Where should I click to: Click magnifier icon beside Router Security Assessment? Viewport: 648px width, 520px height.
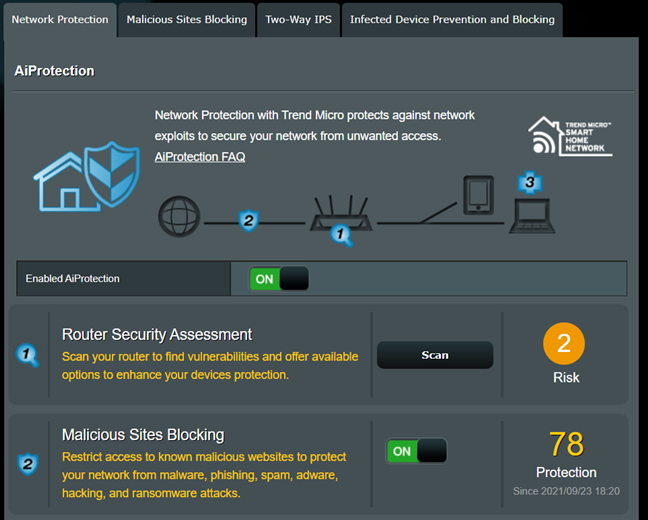tap(27, 355)
